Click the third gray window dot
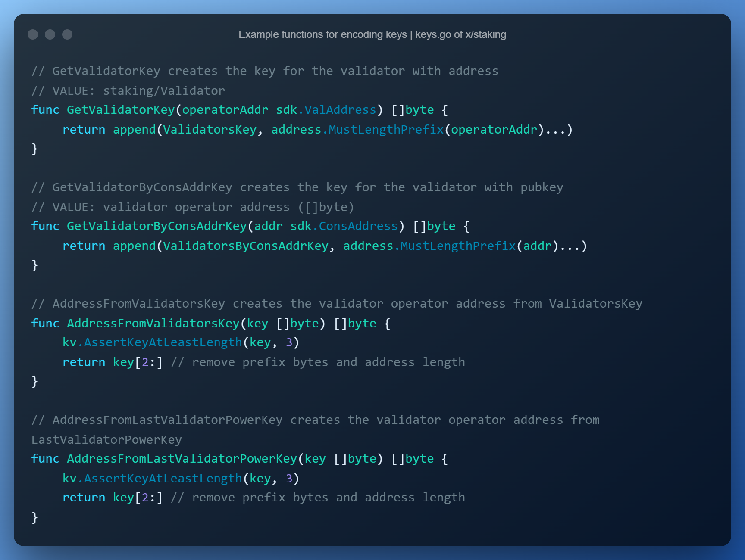 coord(67,34)
